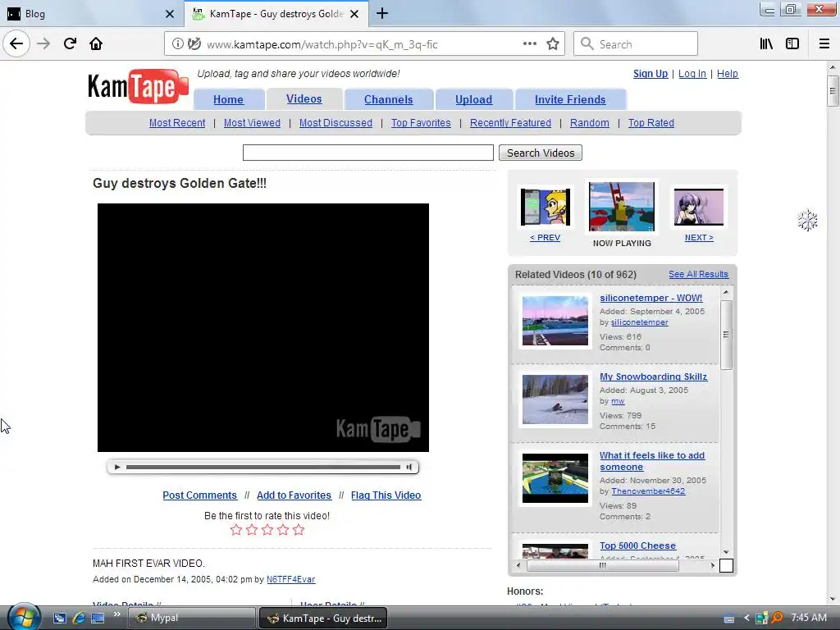Viewport: 840px width, 630px height.
Task: Open the previous video thumbnail
Action: pyautogui.click(x=545, y=207)
